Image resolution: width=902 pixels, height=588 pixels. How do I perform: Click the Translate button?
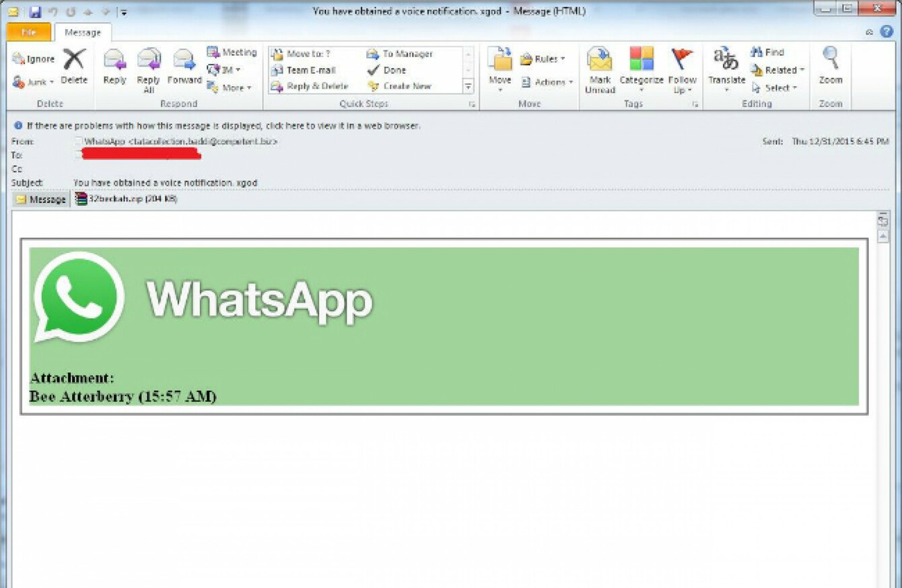pos(726,70)
